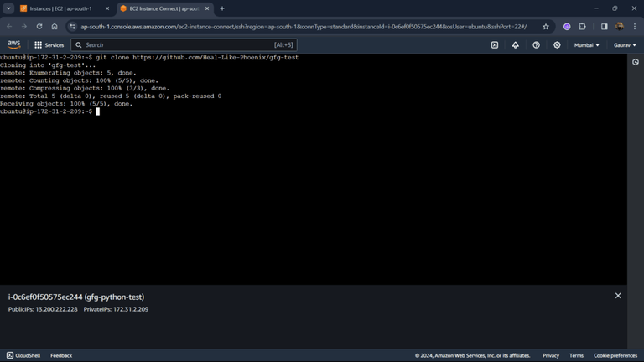The width and height of the screenshot is (644, 362).
Task: Expand the Mumbai region dropdown
Action: pos(586,45)
